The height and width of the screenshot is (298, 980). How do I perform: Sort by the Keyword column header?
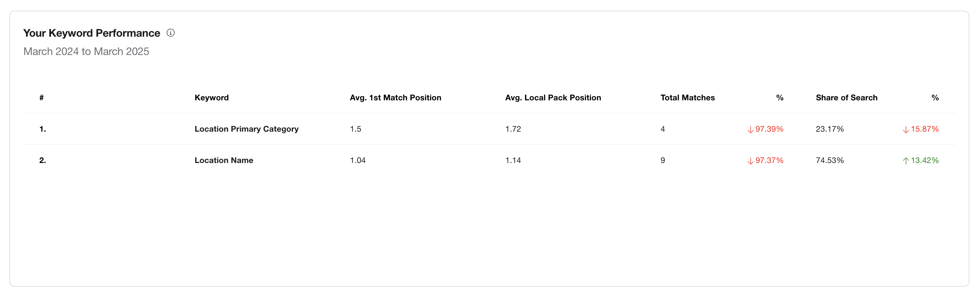tap(212, 97)
